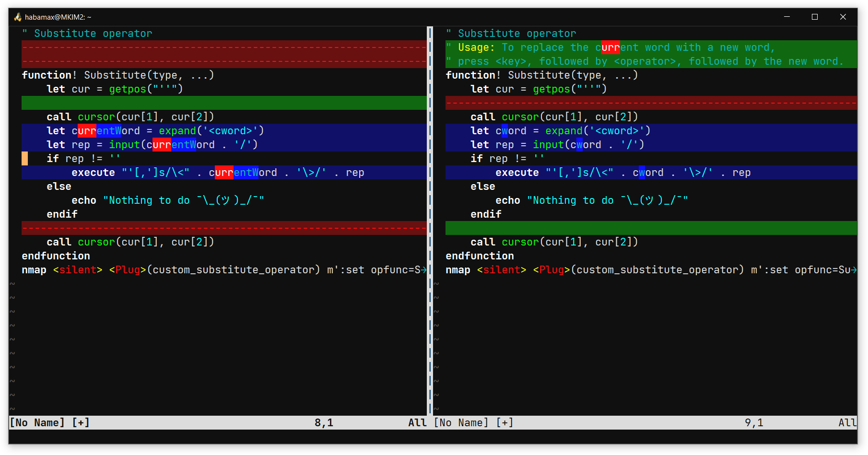Place cursor on left pane "Substitute operator" comment
This screenshot has height=455, width=868.
point(87,34)
